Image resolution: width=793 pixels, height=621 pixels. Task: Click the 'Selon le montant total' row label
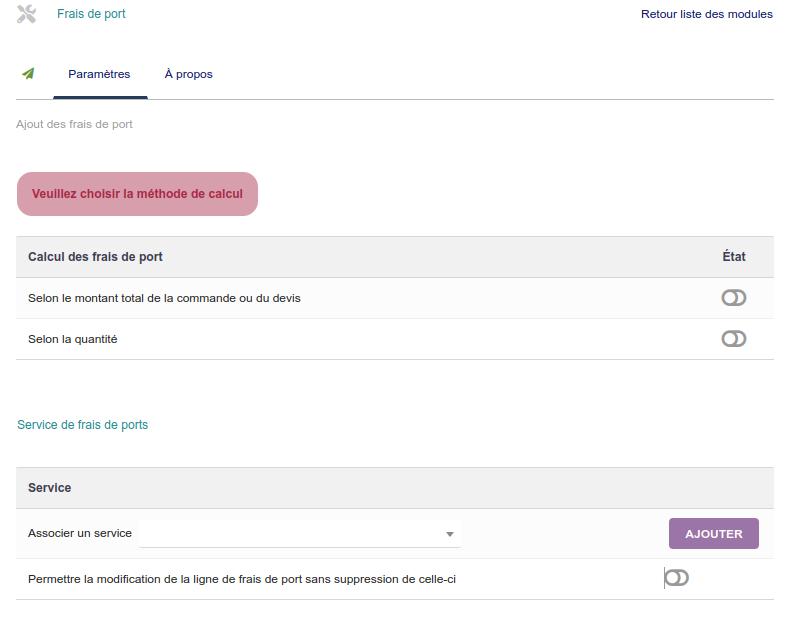click(164, 298)
